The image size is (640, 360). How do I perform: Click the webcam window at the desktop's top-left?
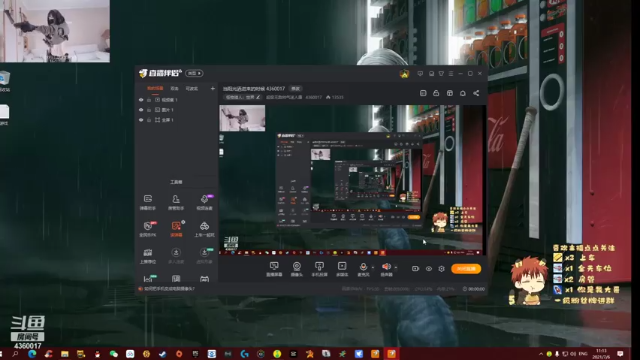(x=55, y=31)
